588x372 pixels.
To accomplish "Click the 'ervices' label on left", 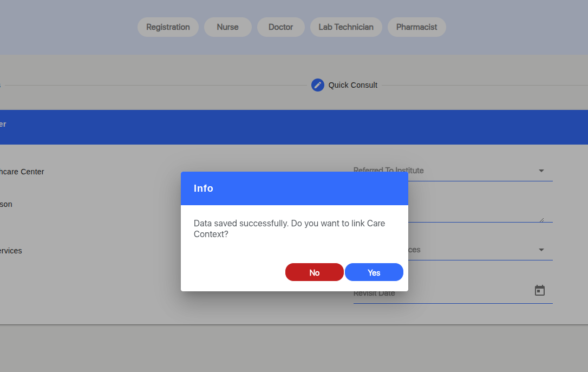I will tap(11, 251).
